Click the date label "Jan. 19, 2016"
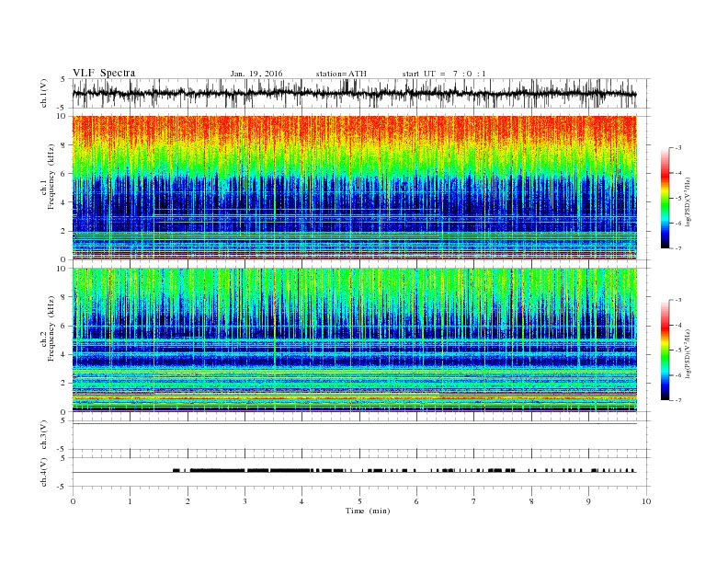 tap(256, 74)
